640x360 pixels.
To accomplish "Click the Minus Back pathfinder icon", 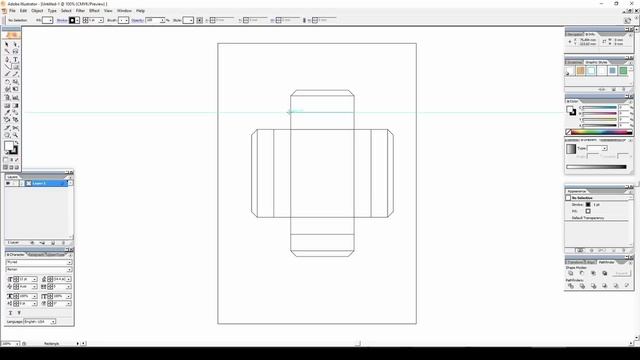I will pyautogui.click(x=627, y=286).
